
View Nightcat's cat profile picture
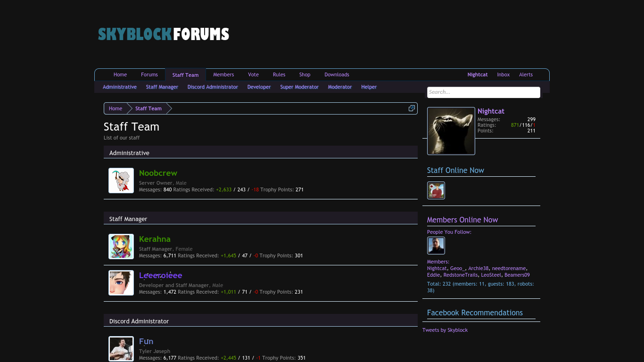pos(451,131)
